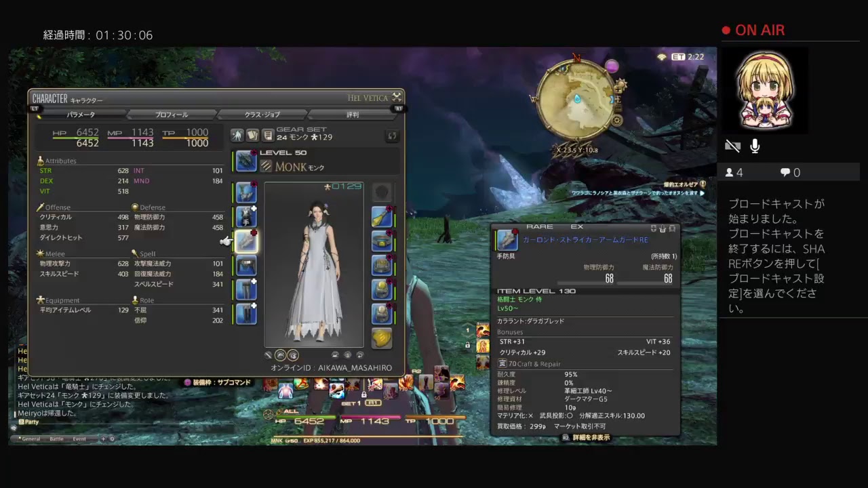Click the blue human-figure action on the hotbar
This screenshot has width=868, height=488.
click(x=285, y=390)
